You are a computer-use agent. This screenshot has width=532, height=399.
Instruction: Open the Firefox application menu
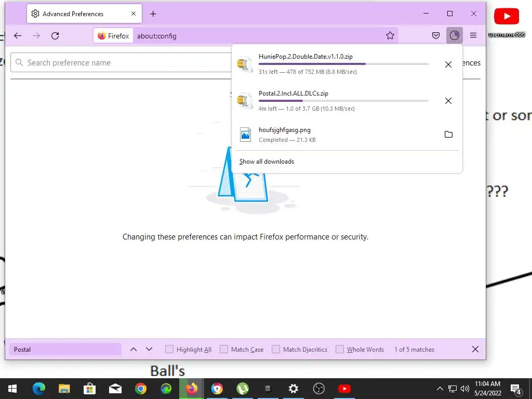(x=473, y=35)
